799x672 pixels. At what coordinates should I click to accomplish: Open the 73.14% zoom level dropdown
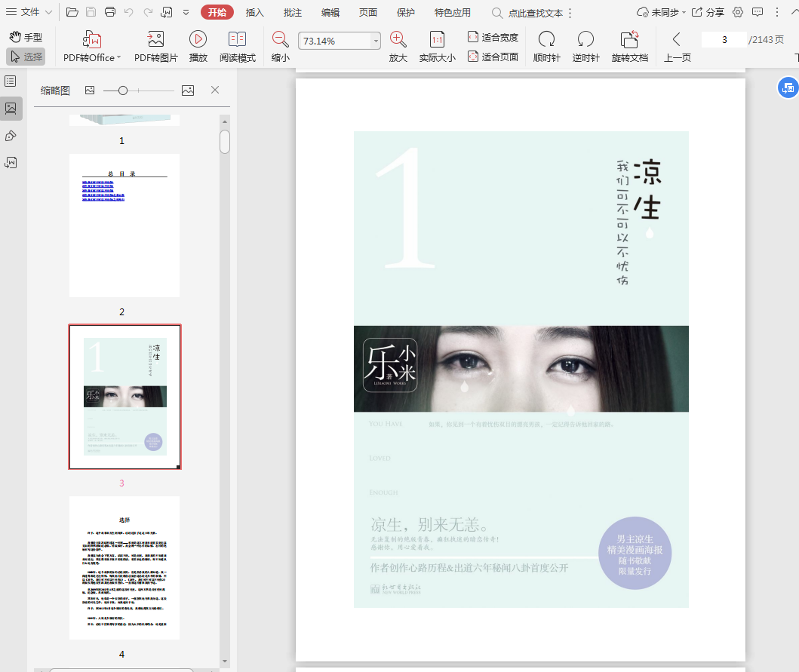pos(376,41)
